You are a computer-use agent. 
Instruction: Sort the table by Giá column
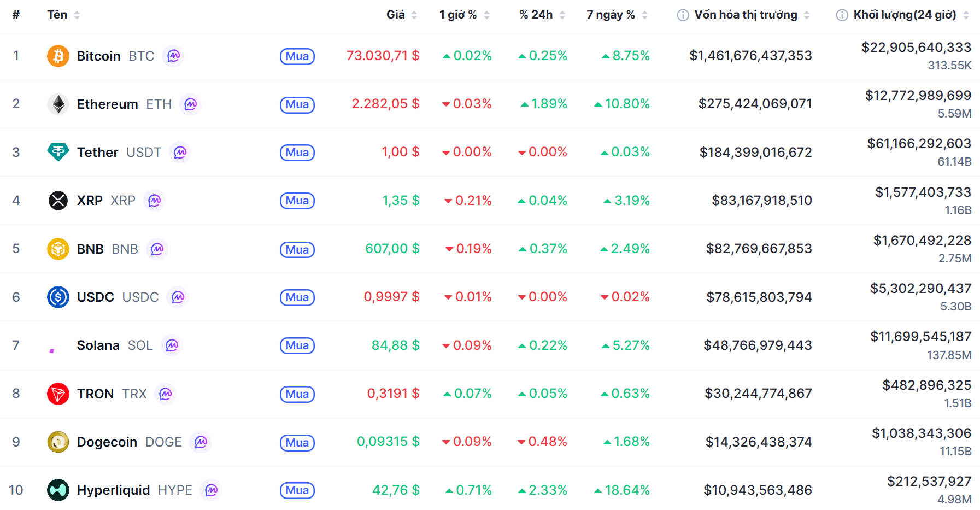(x=396, y=15)
